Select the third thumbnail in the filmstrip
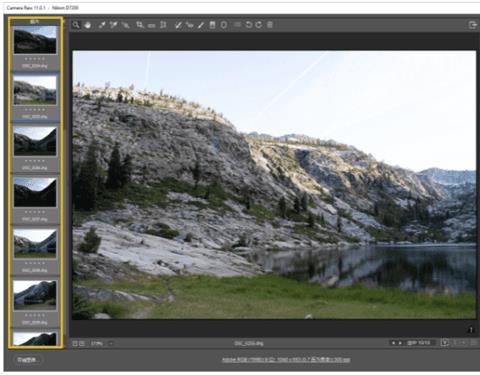This screenshot has height=375, width=480. [x=35, y=141]
